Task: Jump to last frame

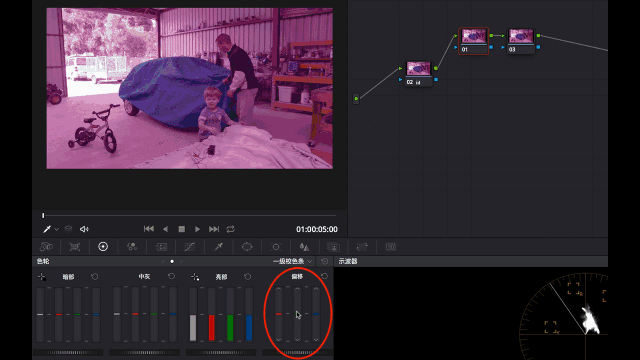Action: coord(214,229)
